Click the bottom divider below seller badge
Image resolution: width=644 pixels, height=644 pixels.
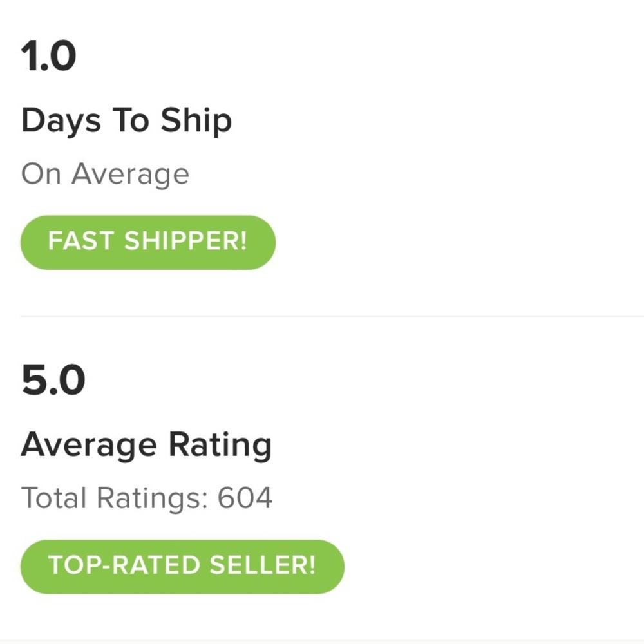332,641
